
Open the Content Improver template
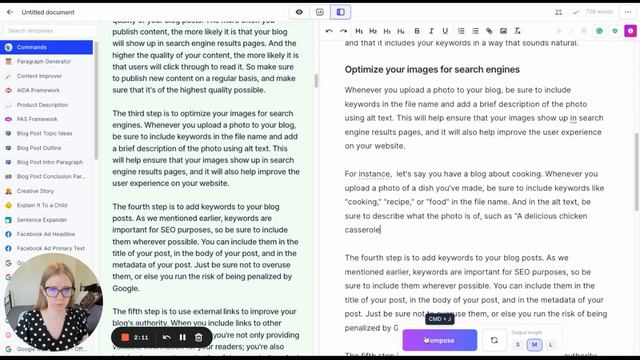47,76
